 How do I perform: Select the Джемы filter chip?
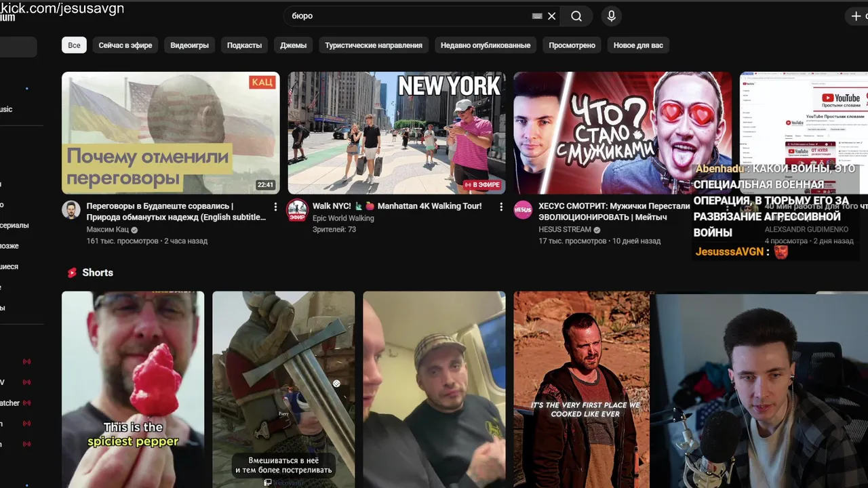293,45
